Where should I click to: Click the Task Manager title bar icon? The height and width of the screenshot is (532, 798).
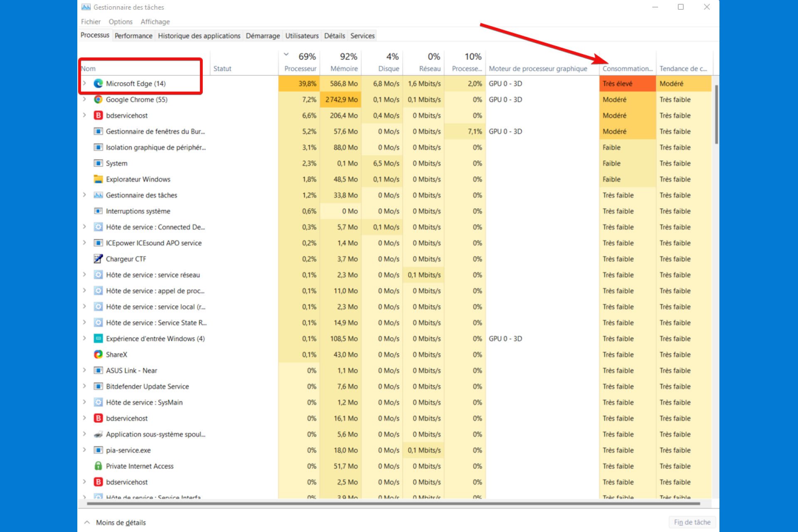coord(86,7)
